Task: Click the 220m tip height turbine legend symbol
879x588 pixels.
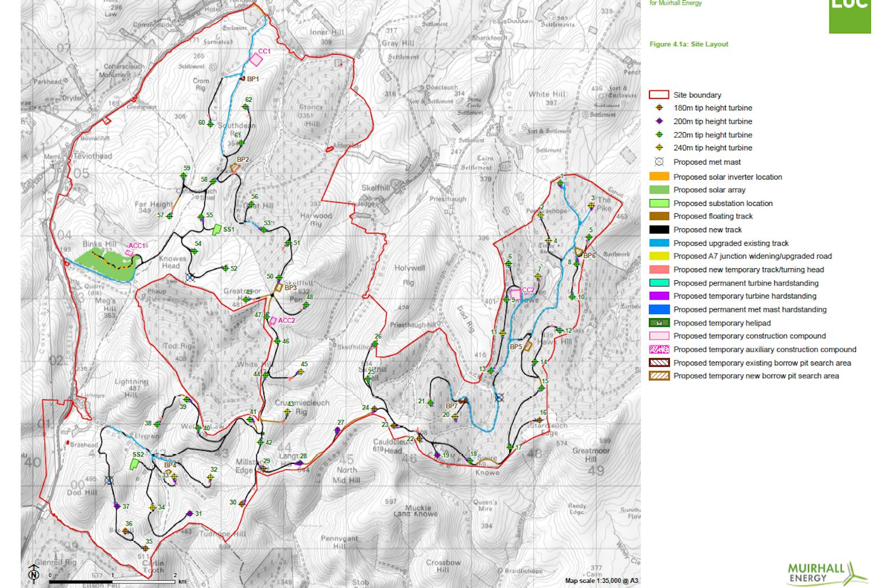Action: 659,135
